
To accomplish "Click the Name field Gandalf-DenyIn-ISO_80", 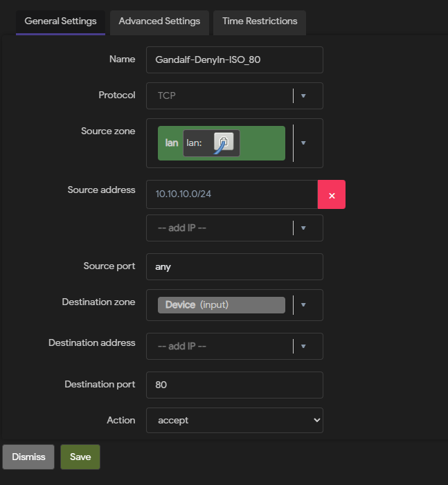I will [235, 60].
